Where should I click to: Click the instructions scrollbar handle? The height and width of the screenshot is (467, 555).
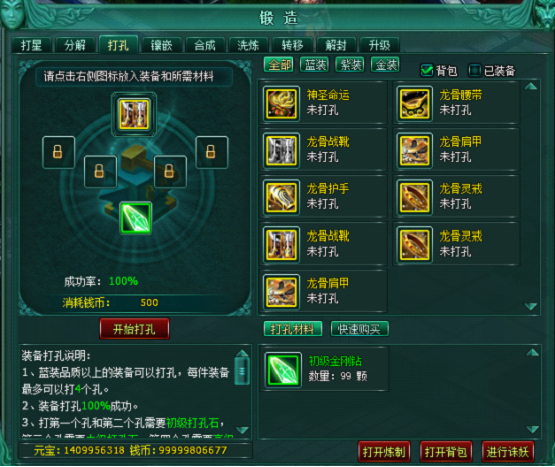pos(242,371)
